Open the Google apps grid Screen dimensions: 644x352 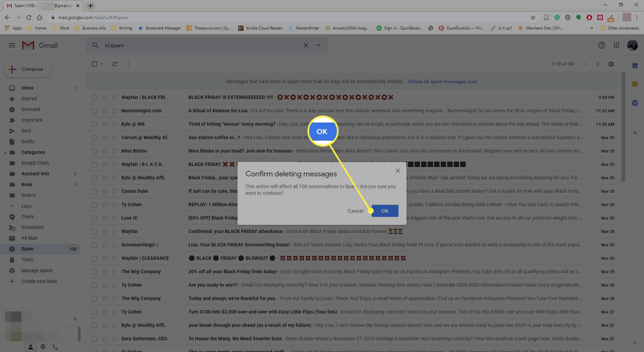click(x=616, y=45)
